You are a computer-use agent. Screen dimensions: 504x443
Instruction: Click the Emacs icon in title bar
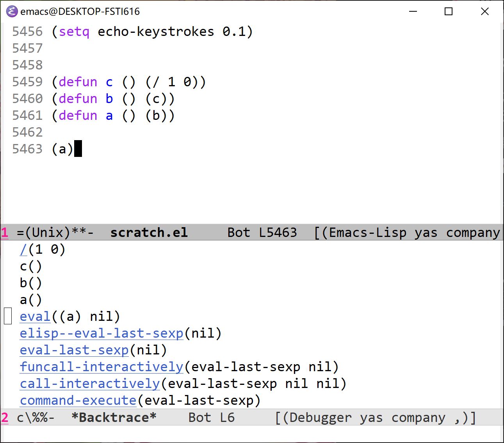[12, 11]
